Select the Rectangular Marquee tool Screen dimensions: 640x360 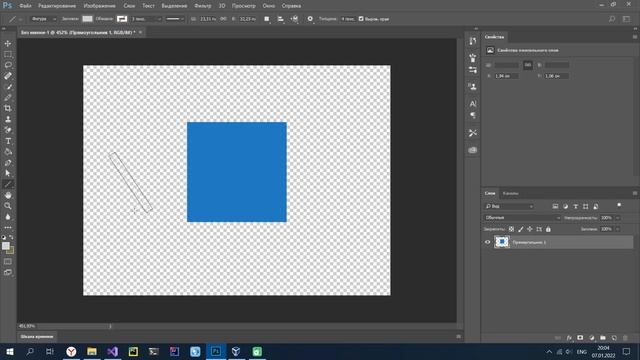tap(8, 54)
